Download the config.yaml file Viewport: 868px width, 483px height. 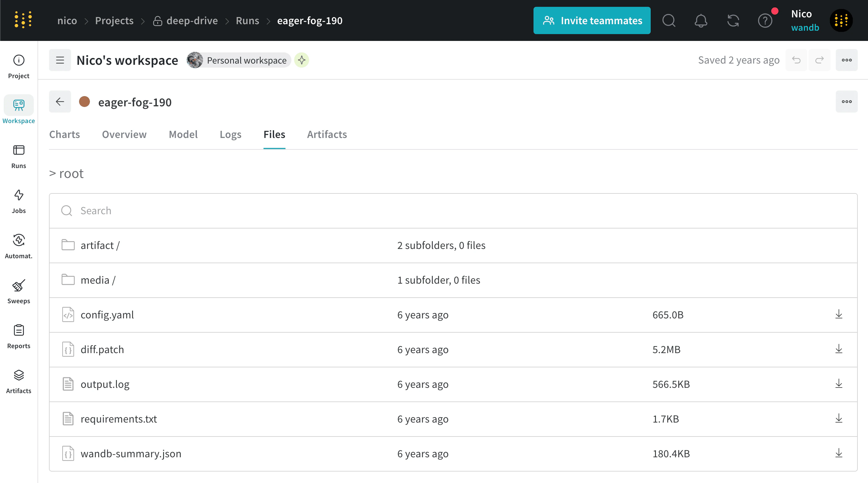[x=839, y=314]
